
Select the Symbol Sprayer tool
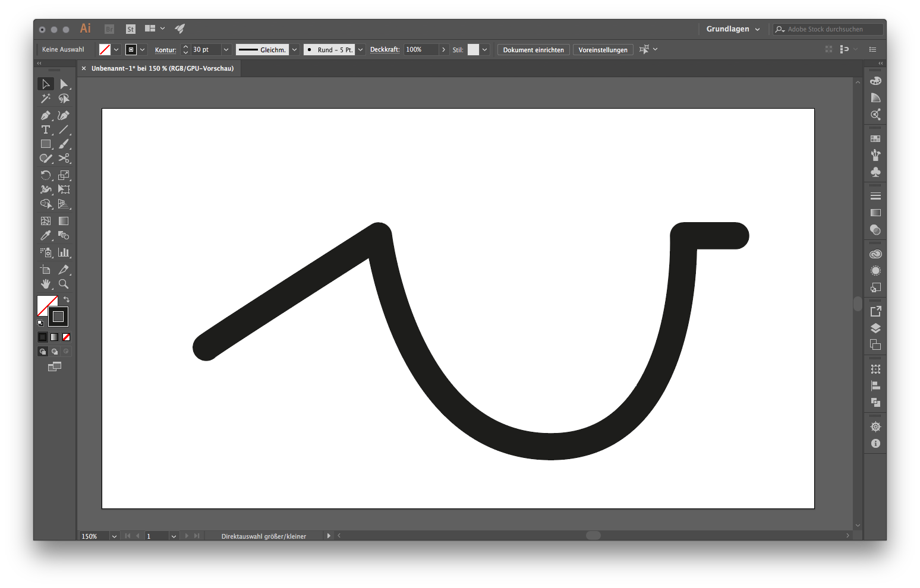point(46,252)
